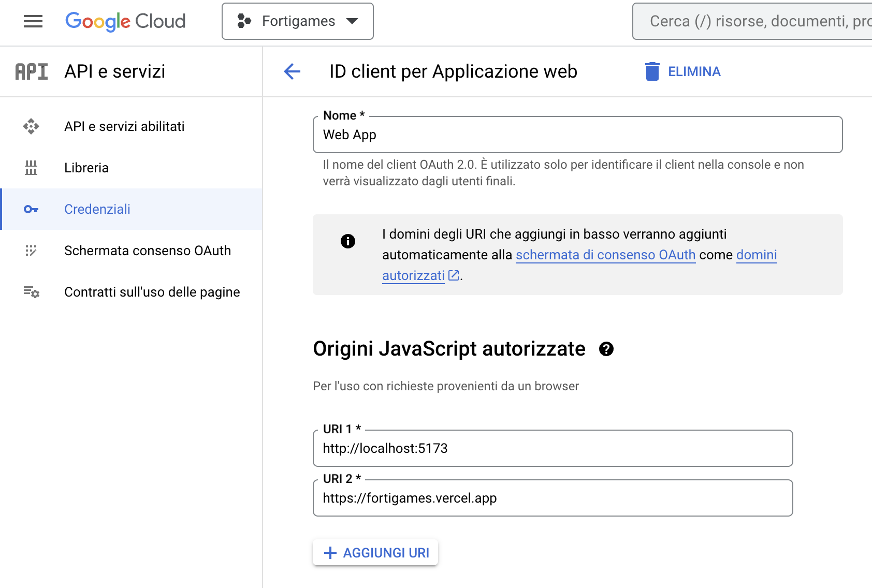872x588 pixels.
Task: Open the hamburger navigation menu
Action: pyautogui.click(x=33, y=21)
